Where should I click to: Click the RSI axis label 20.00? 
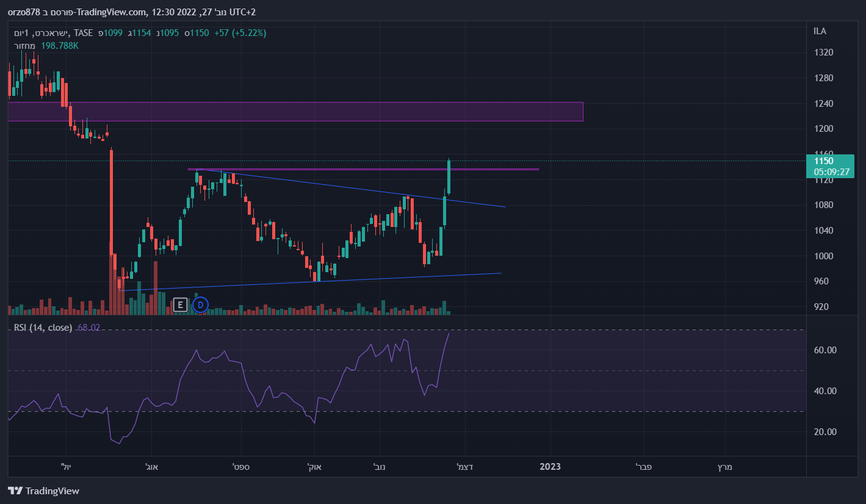click(825, 431)
